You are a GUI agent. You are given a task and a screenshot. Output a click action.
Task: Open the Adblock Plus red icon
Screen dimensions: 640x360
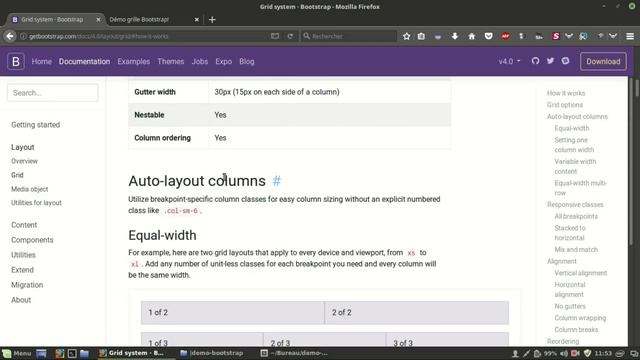pyautogui.click(x=505, y=36)
